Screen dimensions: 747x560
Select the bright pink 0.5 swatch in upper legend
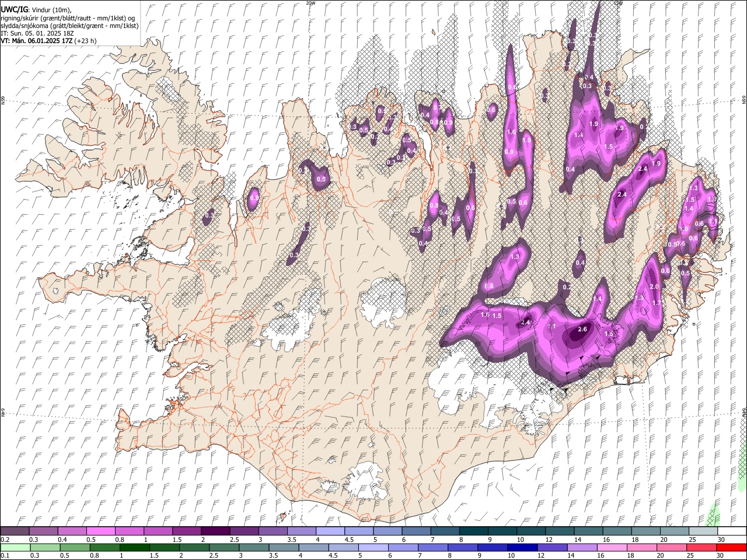pyautogui.click(x=100, y=531)
